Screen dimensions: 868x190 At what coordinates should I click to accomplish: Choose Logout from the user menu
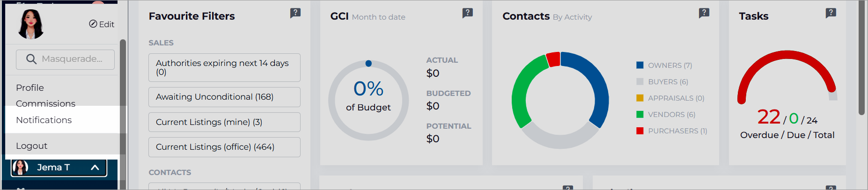(32, 146)
